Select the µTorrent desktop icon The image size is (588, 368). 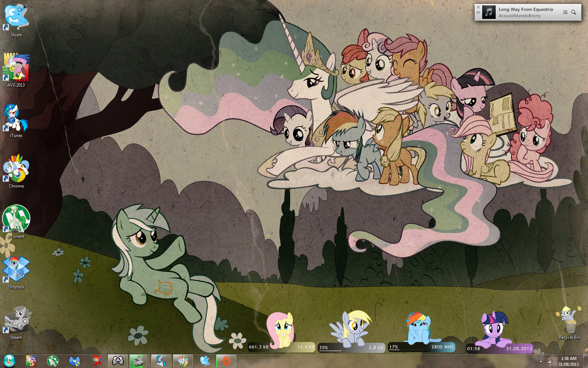click(x=16, y=222)
